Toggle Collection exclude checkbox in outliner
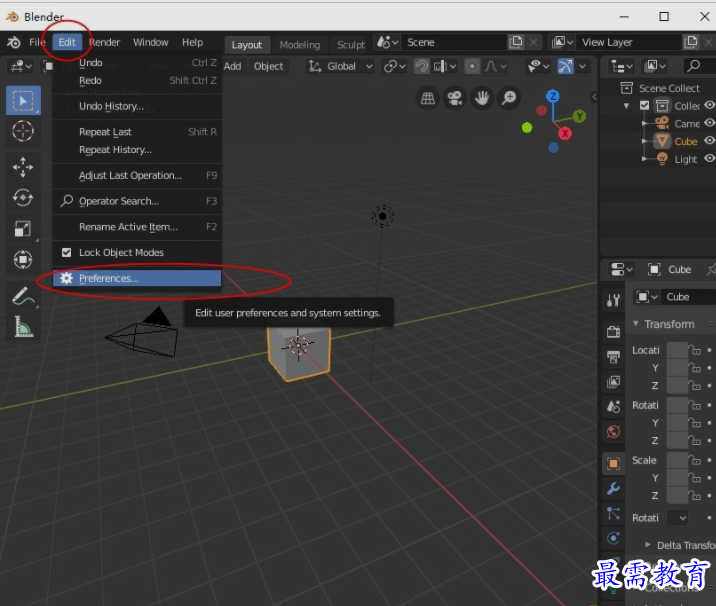 (644, 105)
